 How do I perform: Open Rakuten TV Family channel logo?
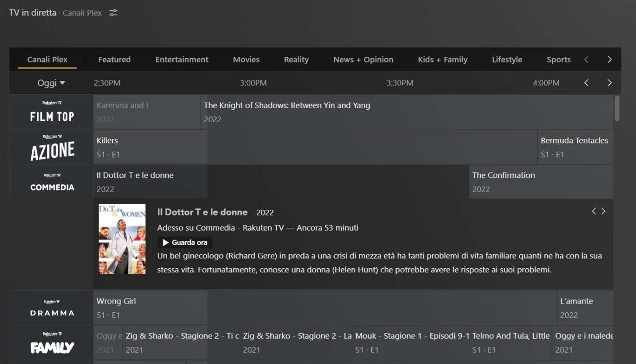coord(52,343)
